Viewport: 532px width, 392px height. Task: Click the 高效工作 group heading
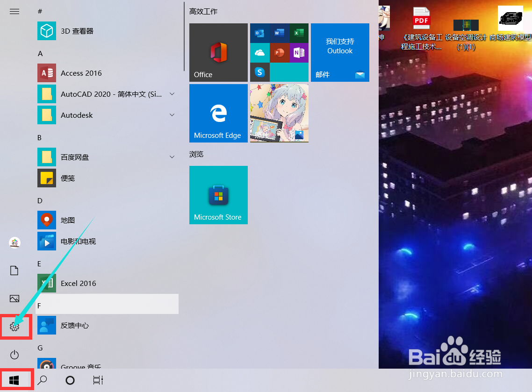(203, 12)
